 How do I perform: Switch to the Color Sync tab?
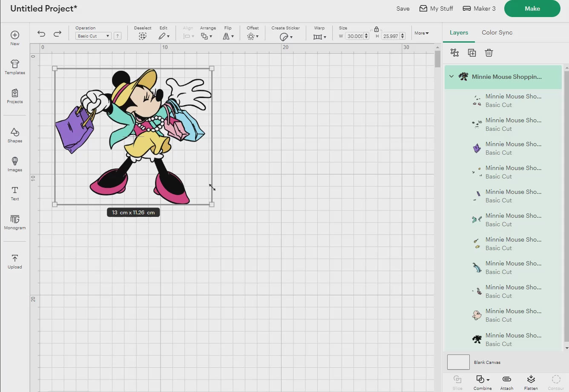click(497, 32)
